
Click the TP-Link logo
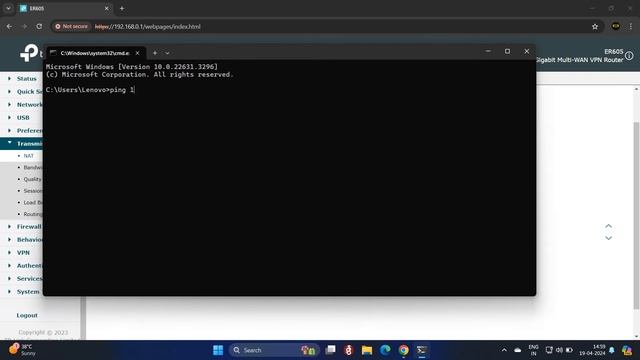[30, 53]
